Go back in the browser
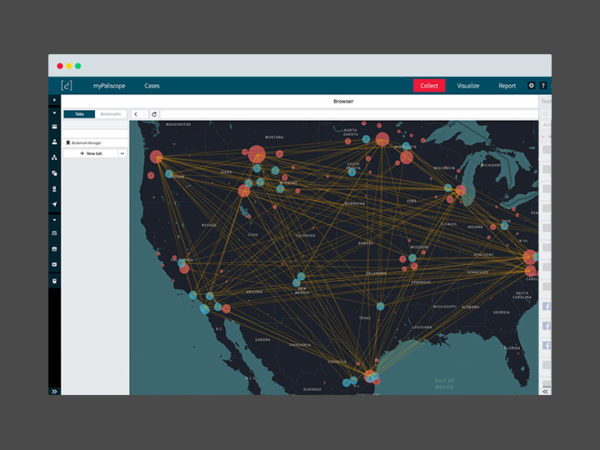Screen dimensions: 600x450 [x=139, y=114]
